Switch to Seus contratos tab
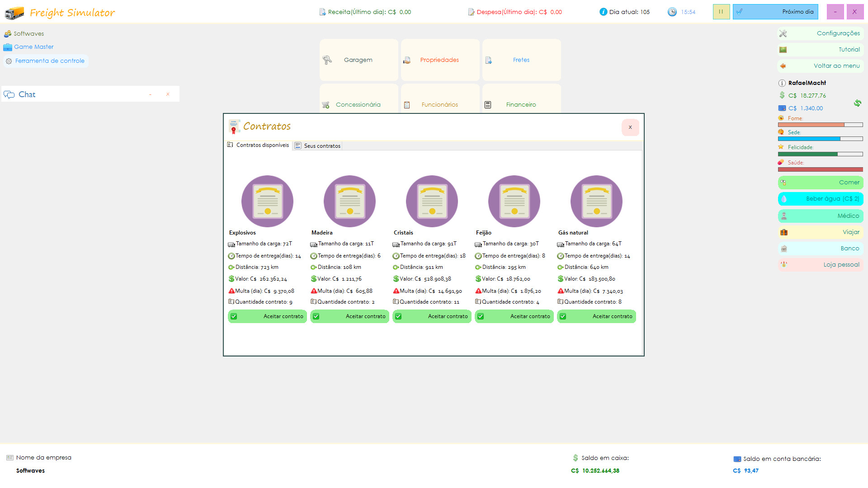The image size is (868, 488). (318, 145)
